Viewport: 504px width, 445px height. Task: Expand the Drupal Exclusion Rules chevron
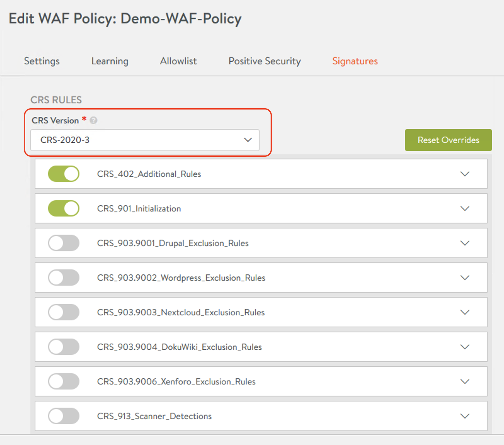click(x=465, y=243)
